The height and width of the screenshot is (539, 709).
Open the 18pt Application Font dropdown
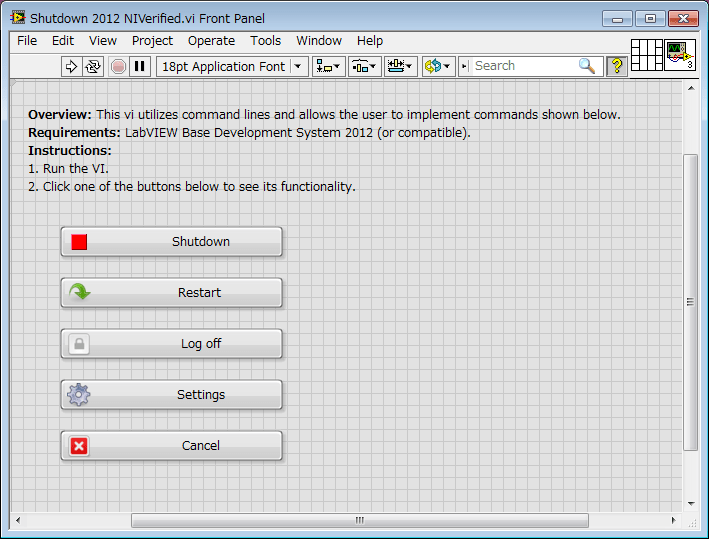tap(232, 67)
